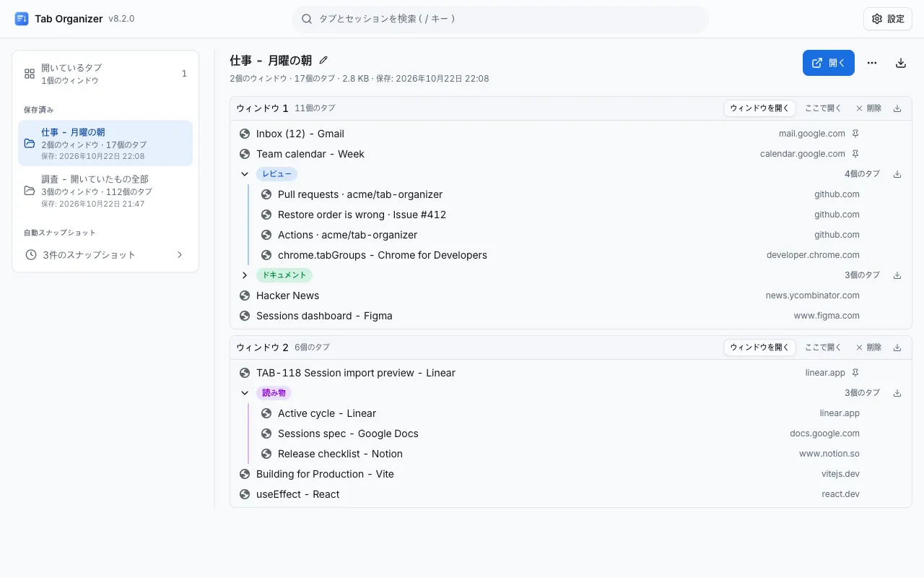Export the 読み物 group with its download icon
Image resolution: width=924 pixels, height=578 pixels.
tap(897, 393)
